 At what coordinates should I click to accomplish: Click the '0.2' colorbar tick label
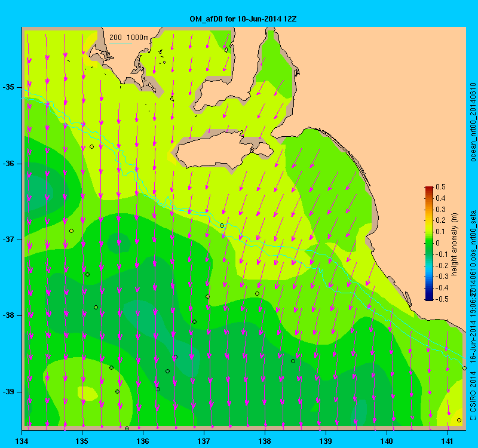coord(440,220)
